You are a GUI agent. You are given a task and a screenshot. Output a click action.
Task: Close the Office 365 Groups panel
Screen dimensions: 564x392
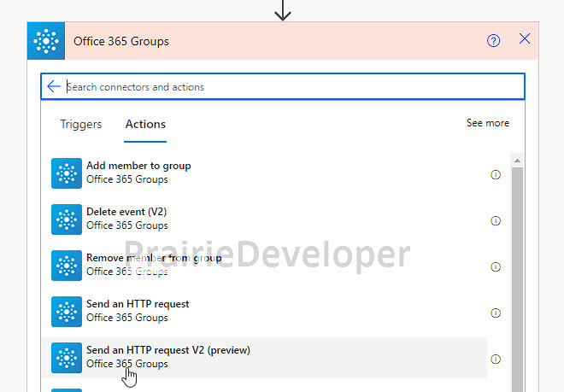click(x=525, y=38)
